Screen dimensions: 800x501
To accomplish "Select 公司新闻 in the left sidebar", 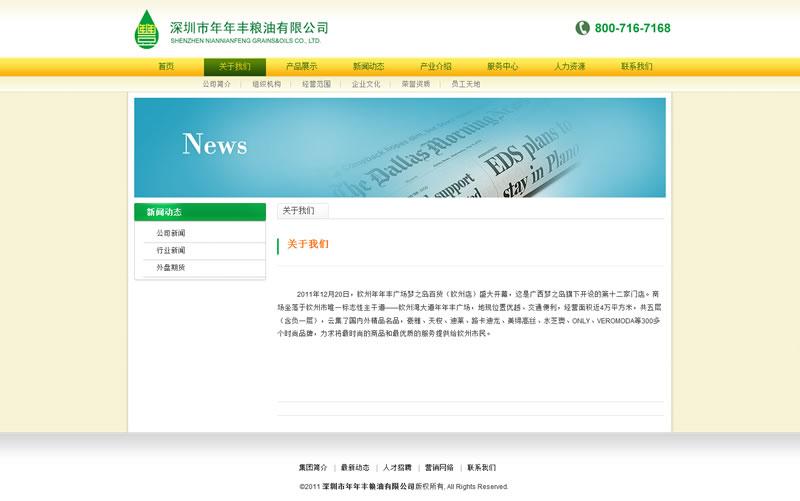I will 171,233.
